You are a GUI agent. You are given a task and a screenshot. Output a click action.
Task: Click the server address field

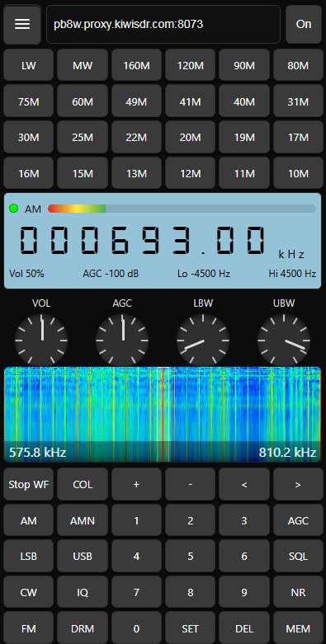pos(163,24)
